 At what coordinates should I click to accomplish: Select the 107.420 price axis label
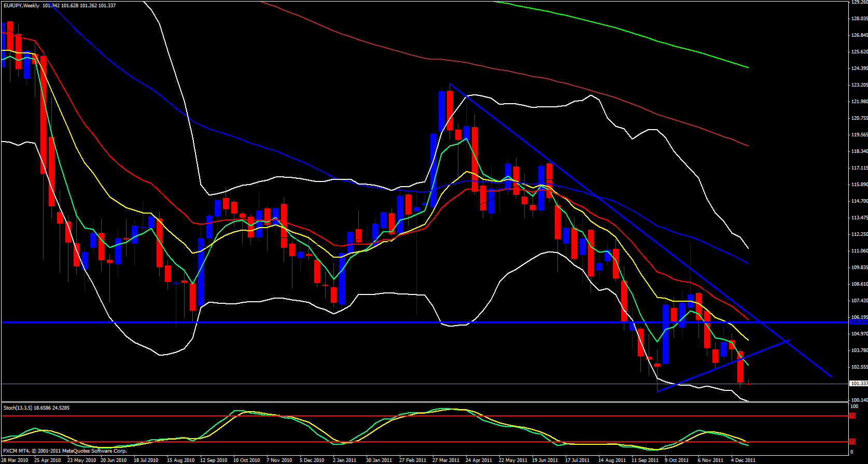point(859,301)
